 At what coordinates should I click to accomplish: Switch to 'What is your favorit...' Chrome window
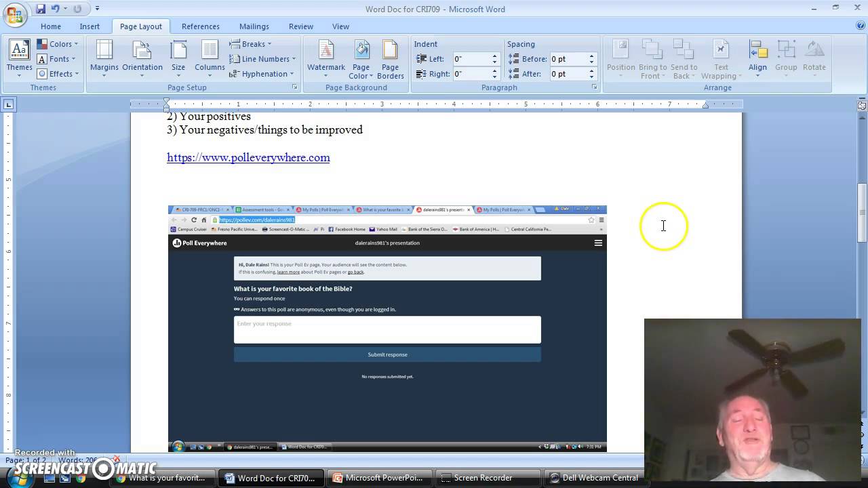pyautogui.click(x=161, y=478)
